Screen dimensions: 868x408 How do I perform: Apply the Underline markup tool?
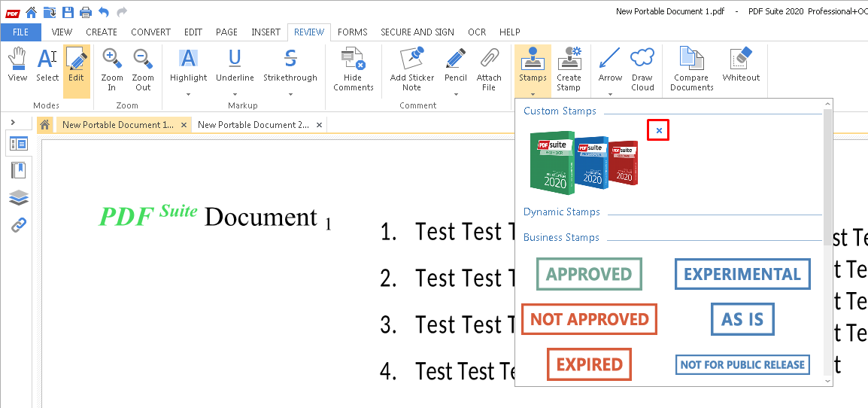[x=235, y=65]
